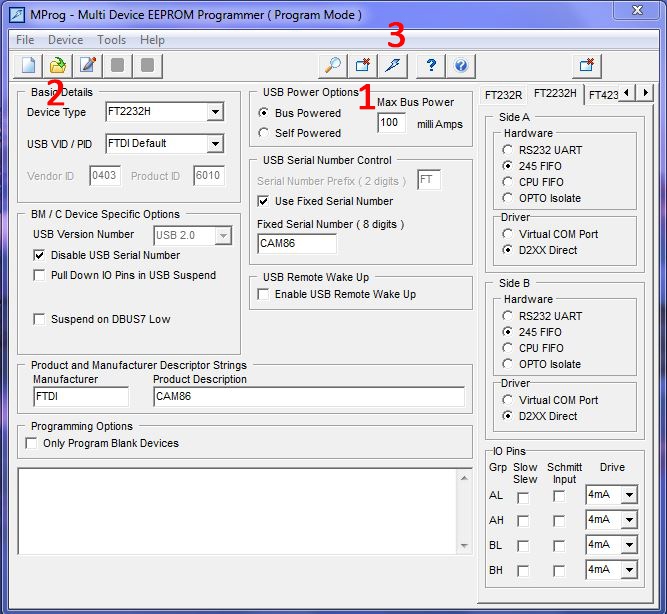Check Only Program Blank Devices
667x614 pixels.
pyautogui.click(x=31, y=443)
